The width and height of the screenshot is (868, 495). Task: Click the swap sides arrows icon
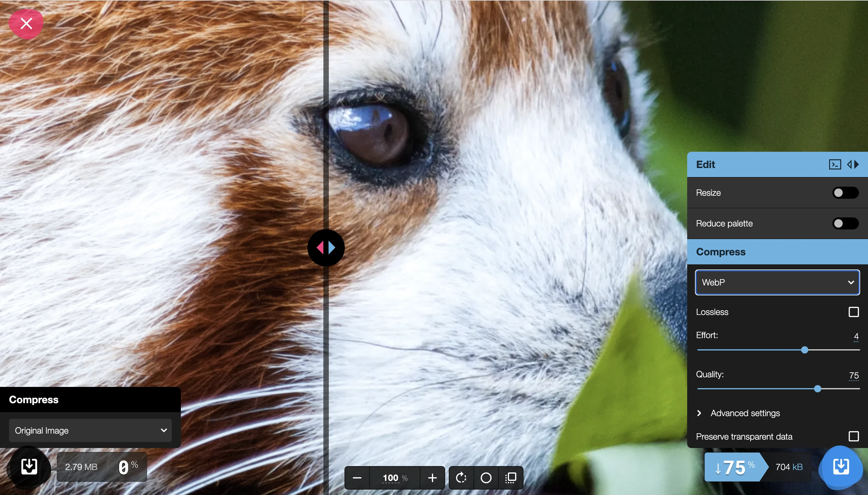click(853, 164)
